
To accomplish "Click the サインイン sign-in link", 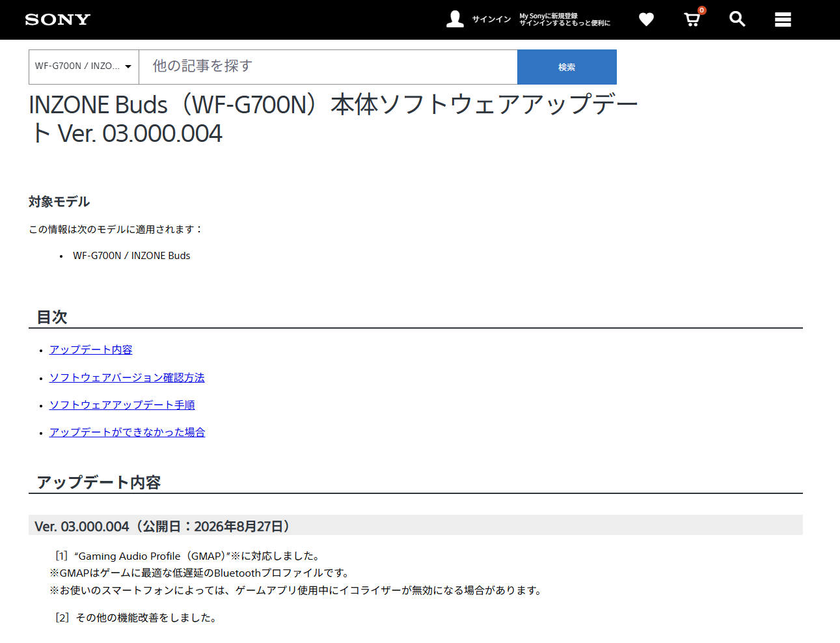I will [491, 20].
